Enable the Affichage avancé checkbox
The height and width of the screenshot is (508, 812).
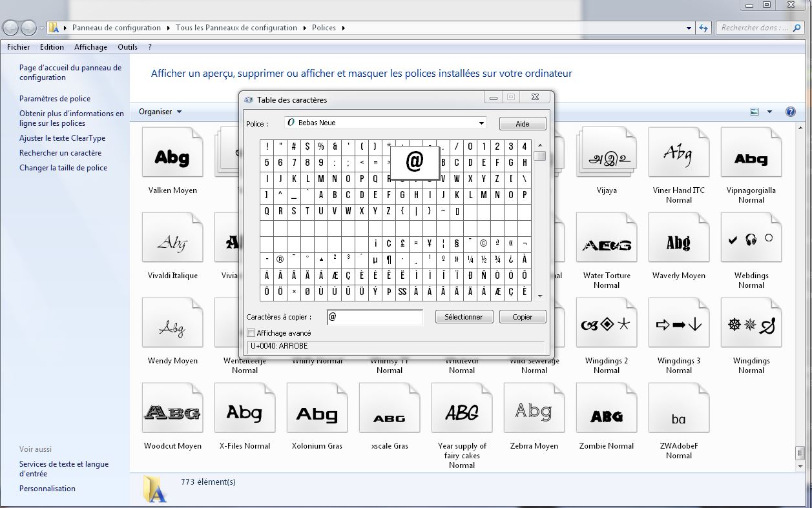251,333
